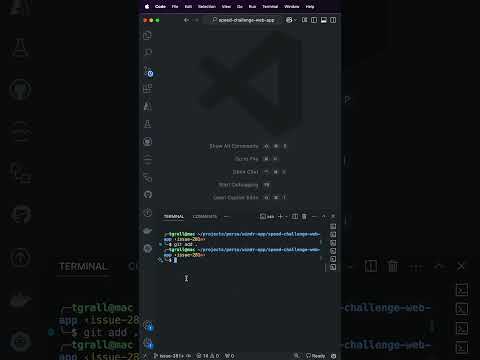The height and width of the screenshot is (360, 480).
Task: Select the first terminal in terminal list
Action: pyautogui.click(x=333, y=227)
